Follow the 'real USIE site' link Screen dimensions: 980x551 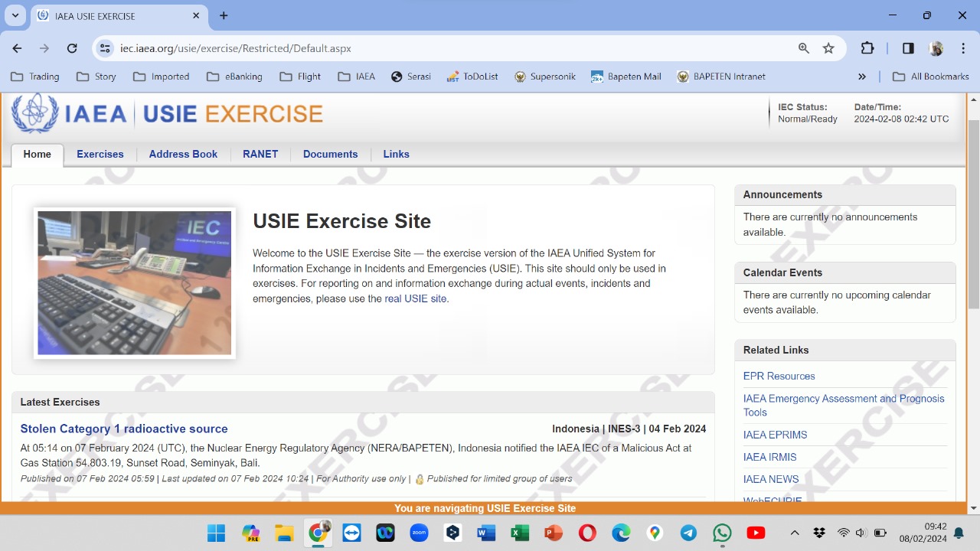(416, 298)
